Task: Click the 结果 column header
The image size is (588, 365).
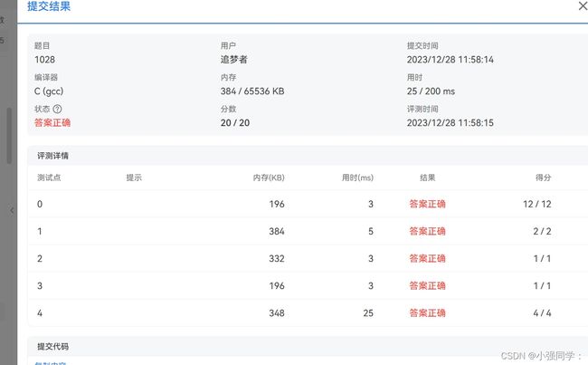Action: coord(428,178)
